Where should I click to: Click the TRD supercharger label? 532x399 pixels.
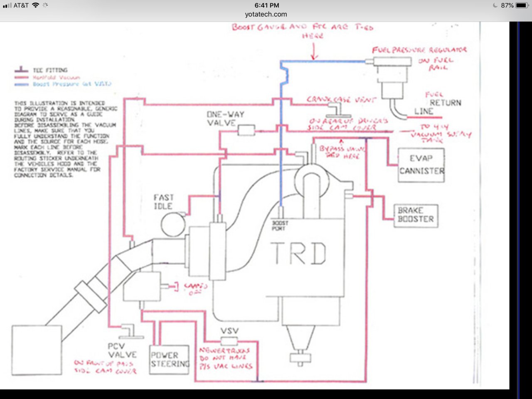298,254
